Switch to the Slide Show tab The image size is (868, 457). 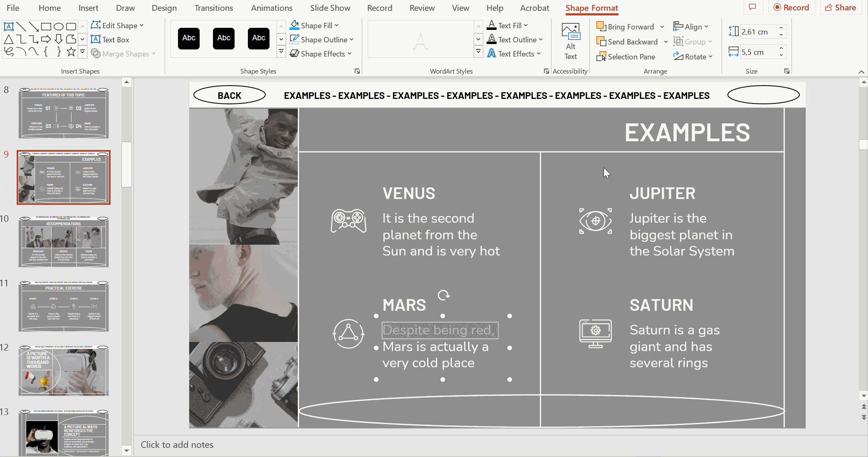pos(330,8)
